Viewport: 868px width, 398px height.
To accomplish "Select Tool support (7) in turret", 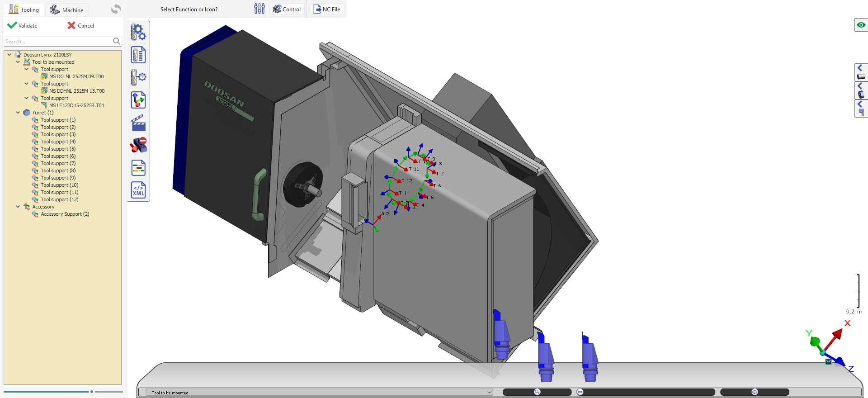I will (x=58, y=163).
